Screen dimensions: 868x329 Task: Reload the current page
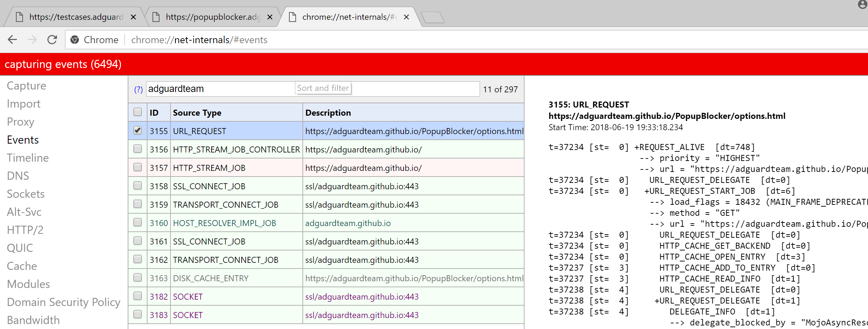(x=52, y=40)
